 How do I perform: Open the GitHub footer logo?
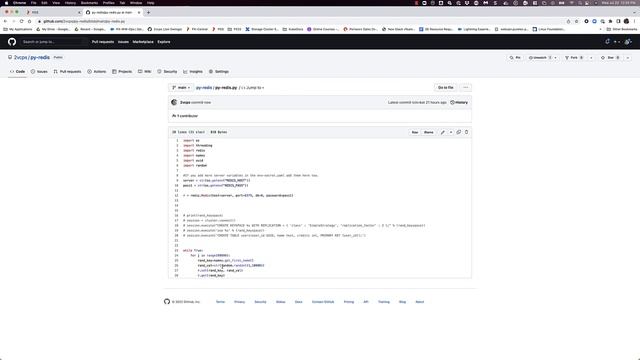pyautogui.click(x=167, y=302)
